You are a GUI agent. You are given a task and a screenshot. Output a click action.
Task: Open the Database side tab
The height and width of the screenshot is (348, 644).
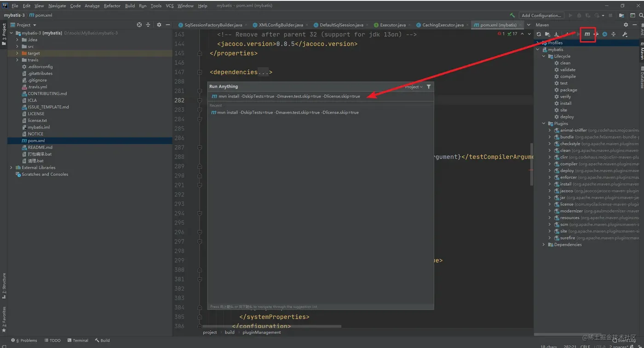[641, 77]
